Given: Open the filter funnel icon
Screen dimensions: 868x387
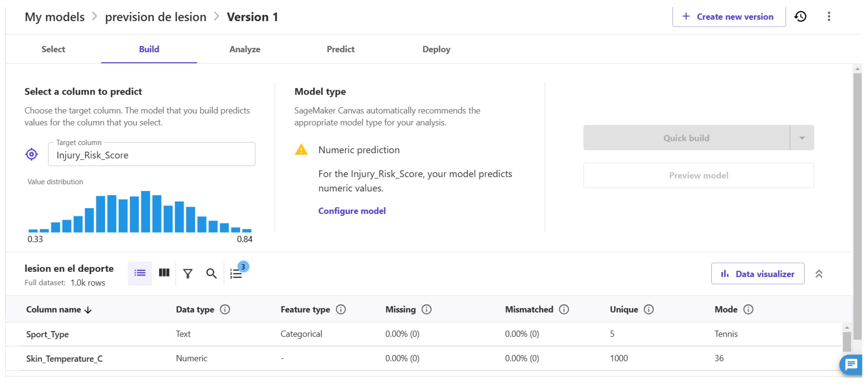Looking at the screenshot, I should click(x=188, y=274).
